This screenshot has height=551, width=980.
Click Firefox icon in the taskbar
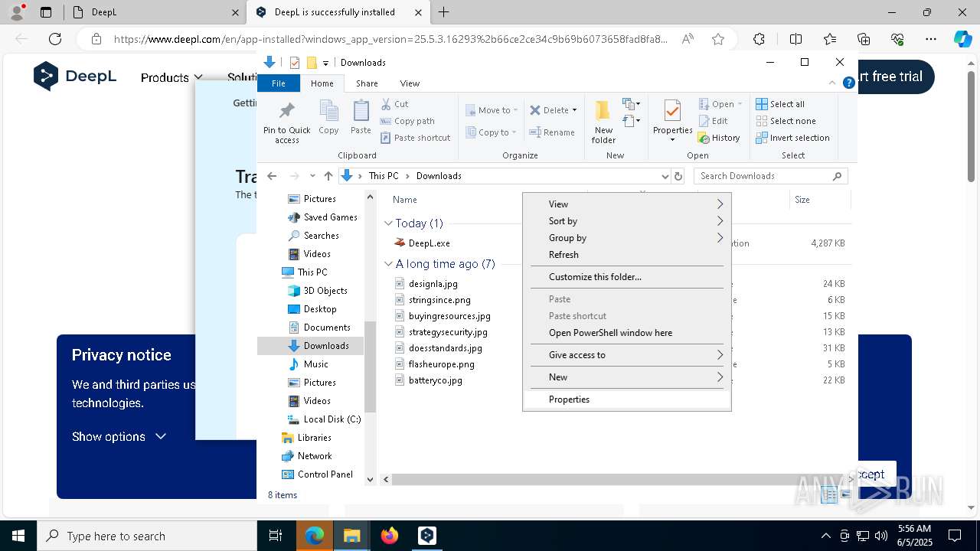[x=390, y=536]
